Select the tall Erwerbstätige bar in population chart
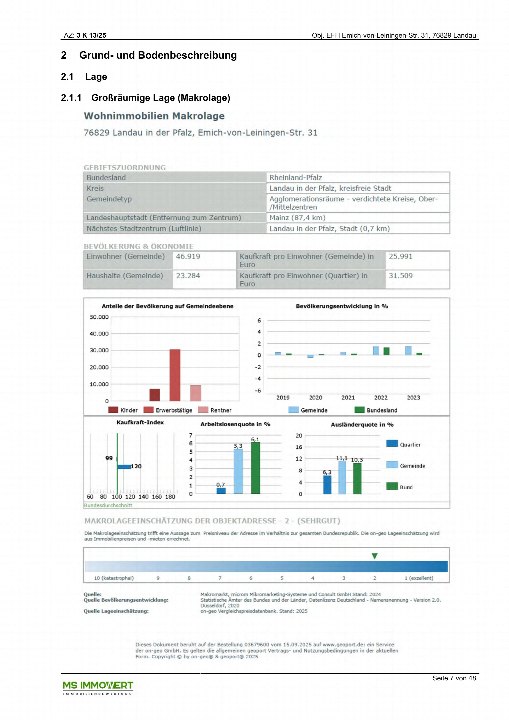This screenshot has height=720, width=509. [x=175, y=375]
